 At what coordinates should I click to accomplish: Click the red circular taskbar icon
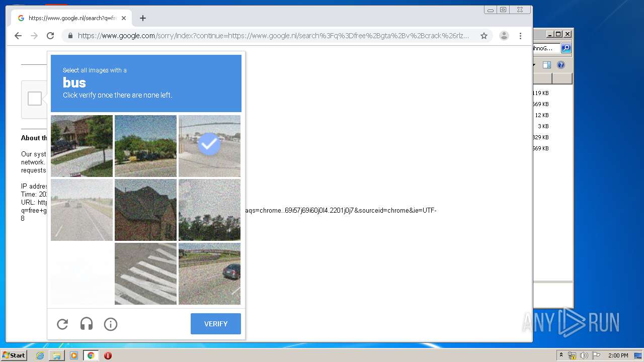point(108,355)
